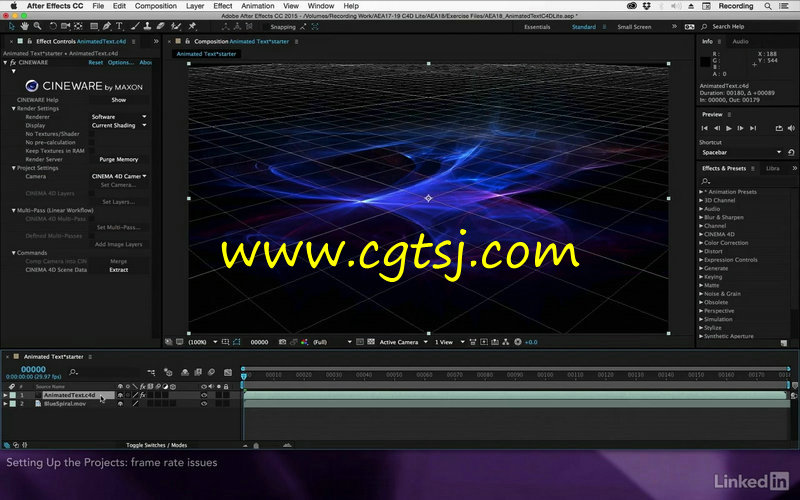Collapse the Render Settings group
The image size is (800, 500).
pyautogui.click(x=13, y=109)
